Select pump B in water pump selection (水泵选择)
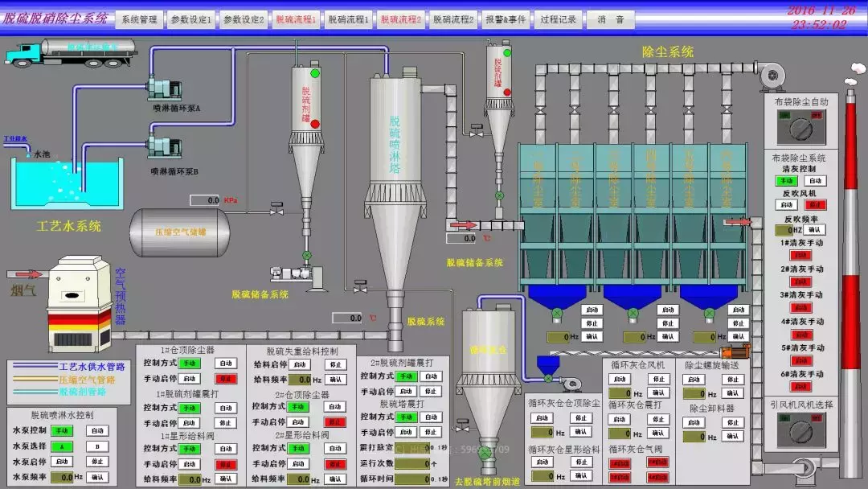This screenshot has width=868, height=489. 97,446
